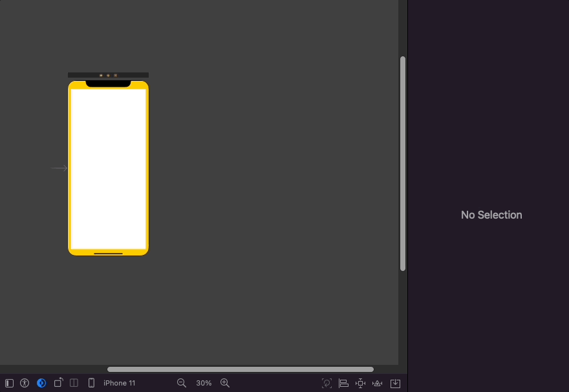Screen dimensions: 569x392
Task: Click the yellow top safe-area bar
Action: click(x=77, y=85)
